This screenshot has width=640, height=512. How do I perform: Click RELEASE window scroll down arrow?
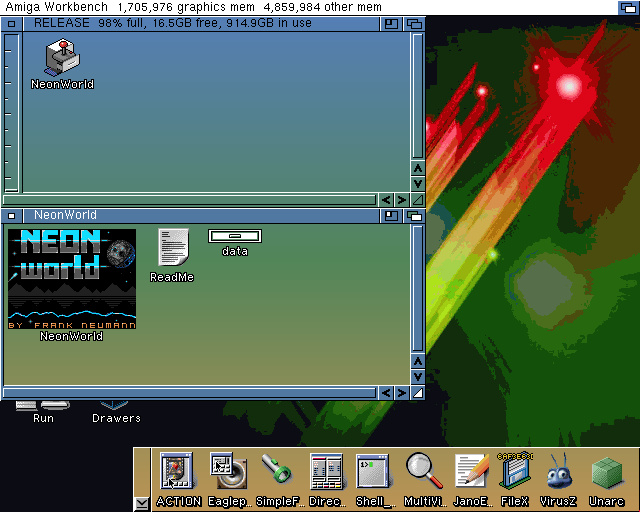418,183
